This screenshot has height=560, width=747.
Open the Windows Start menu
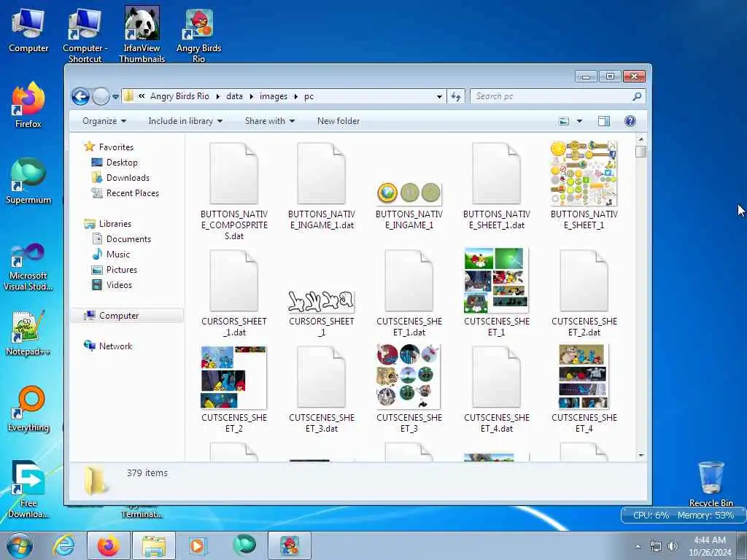pyautogui.click(x=20, y=545)
